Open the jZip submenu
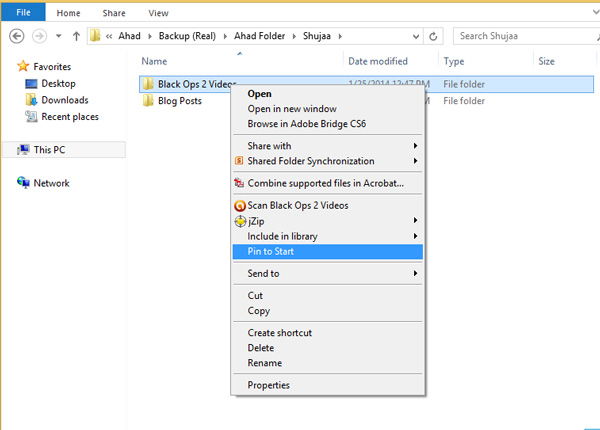Viewport: 600px width, 430px height. [x=328, y=221]
